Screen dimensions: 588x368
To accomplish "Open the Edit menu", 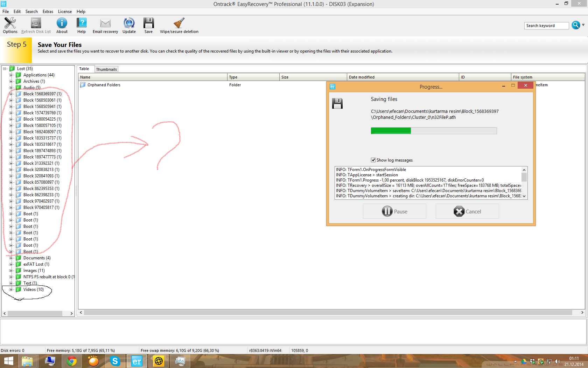I will coord(17,12).
